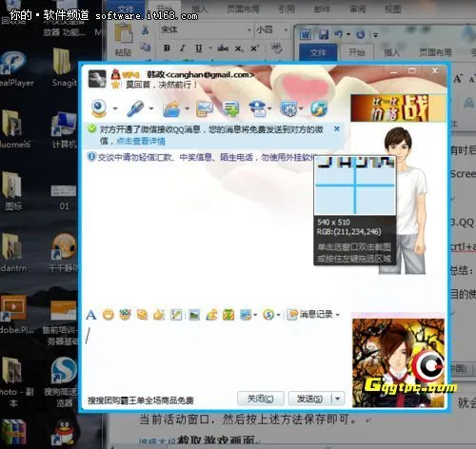
Task: Click the police-cap report icon
Action: click(257, 108)
